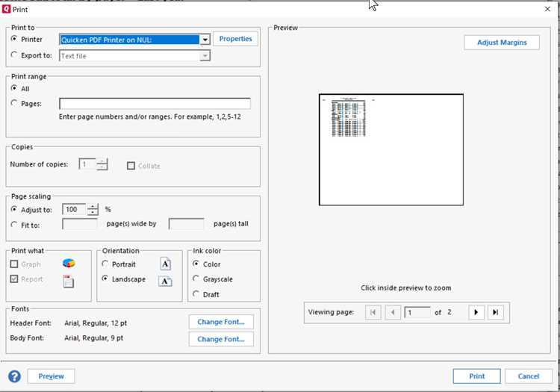Go to the next preview page
The height and width of the screenshot is (392, 560).
click(476, 312)
